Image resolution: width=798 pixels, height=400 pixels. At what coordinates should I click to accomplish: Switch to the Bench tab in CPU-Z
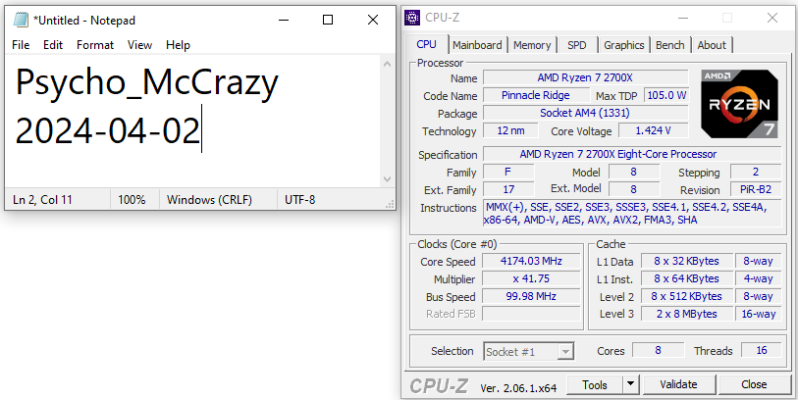(x=670, y=45)
